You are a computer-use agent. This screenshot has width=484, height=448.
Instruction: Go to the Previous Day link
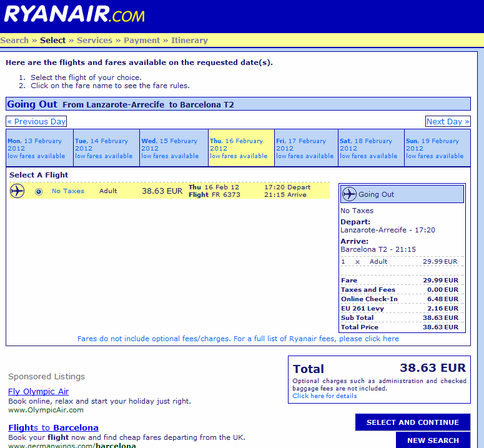coord(36,121)
